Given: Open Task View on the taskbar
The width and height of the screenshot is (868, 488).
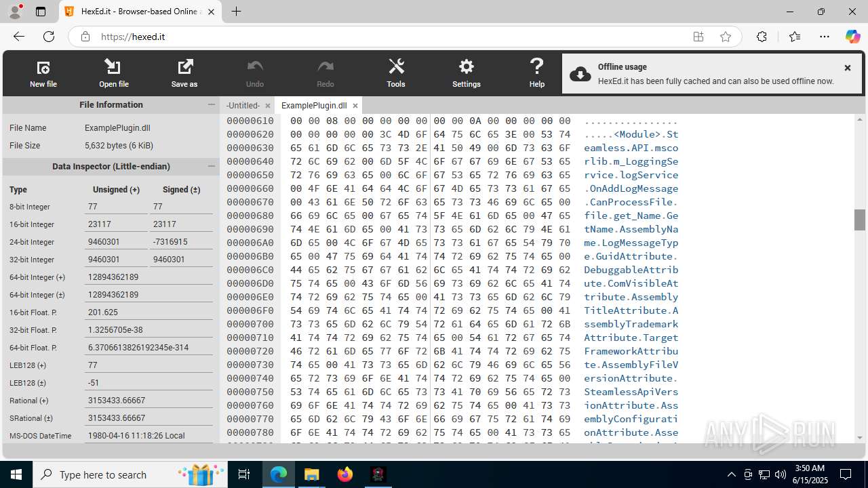Looking at the screenshot, I should click(244, 474).
